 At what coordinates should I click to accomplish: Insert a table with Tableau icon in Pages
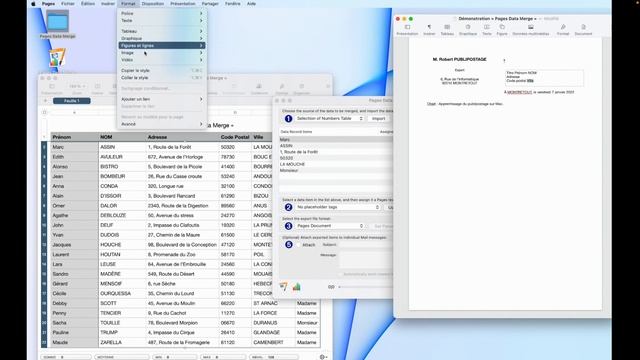tap(447, 27)
